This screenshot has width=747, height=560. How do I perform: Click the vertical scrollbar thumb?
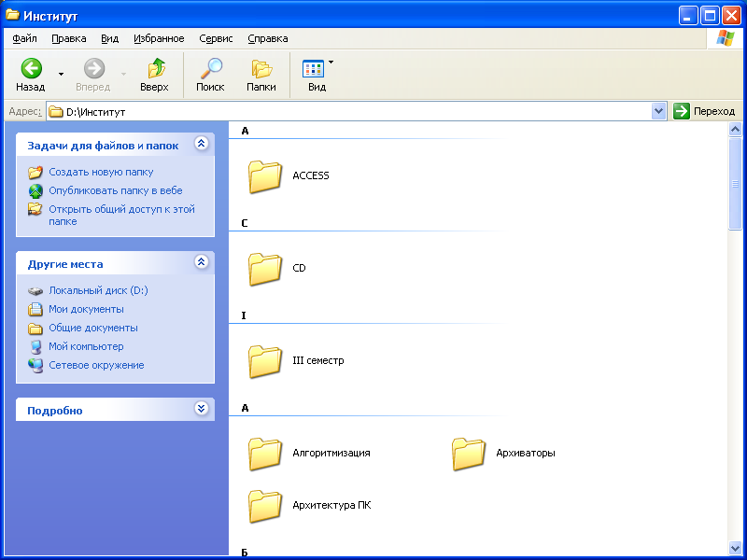(x=735, y=184)
